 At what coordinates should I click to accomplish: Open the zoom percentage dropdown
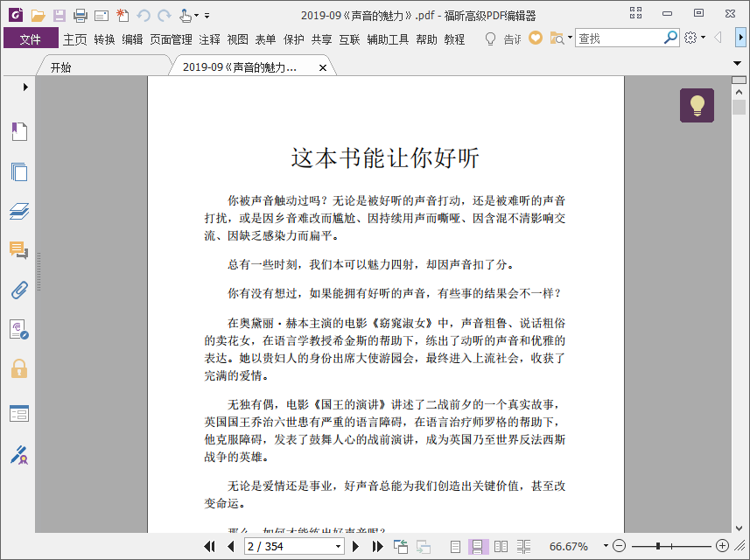point(606,546)
